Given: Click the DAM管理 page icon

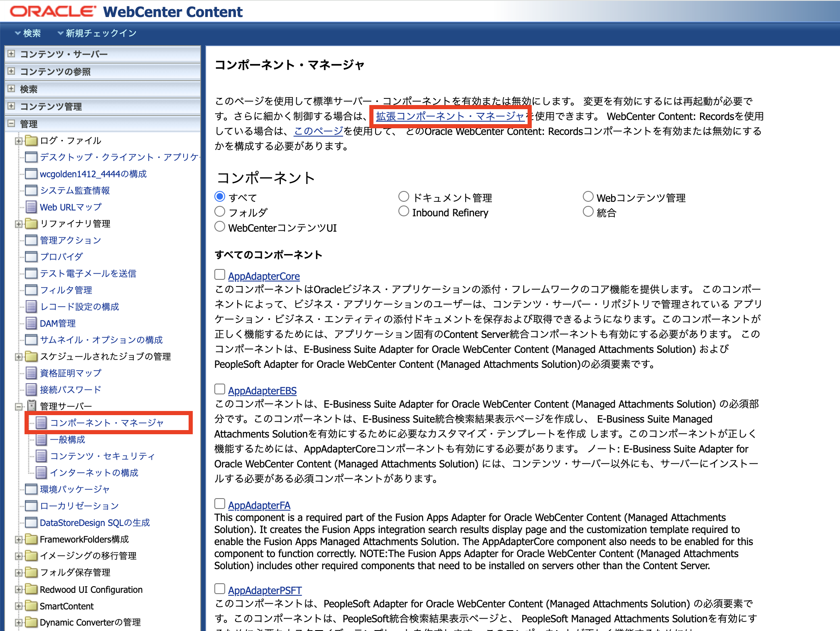Looking at the screenshot, I should pos(31,323).
